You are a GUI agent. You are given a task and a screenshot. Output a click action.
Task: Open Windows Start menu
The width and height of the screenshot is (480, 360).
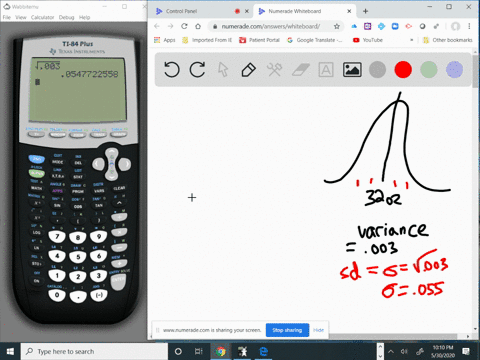pos(10,351)
